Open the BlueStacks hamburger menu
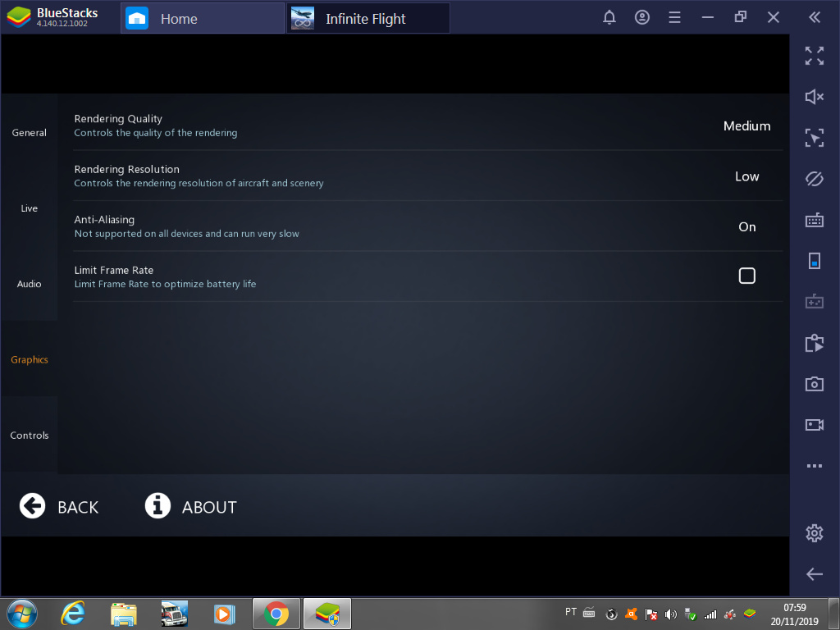The height and width of the screenshot is (630, 840). [674, 18]
